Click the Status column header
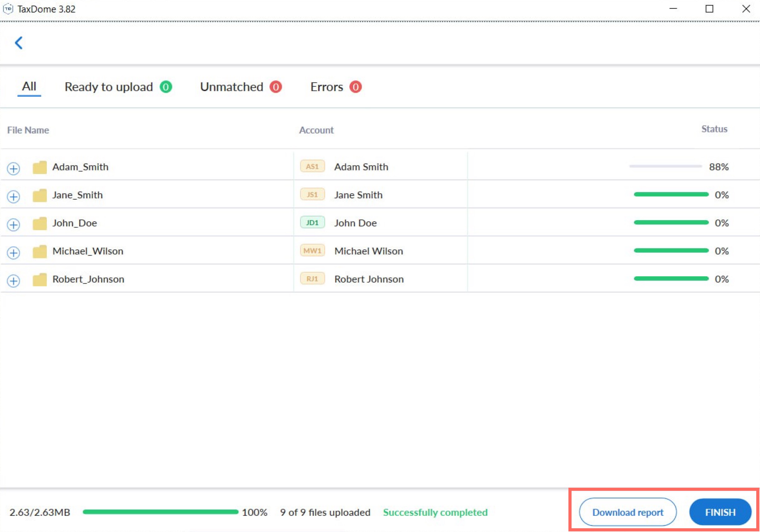 pos(714,129)
